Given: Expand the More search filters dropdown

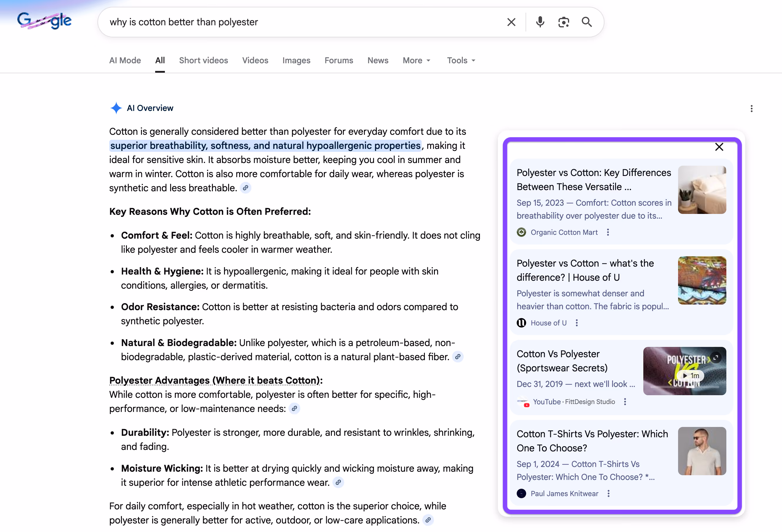Looking at the screenshot, I should click(417, 61).
